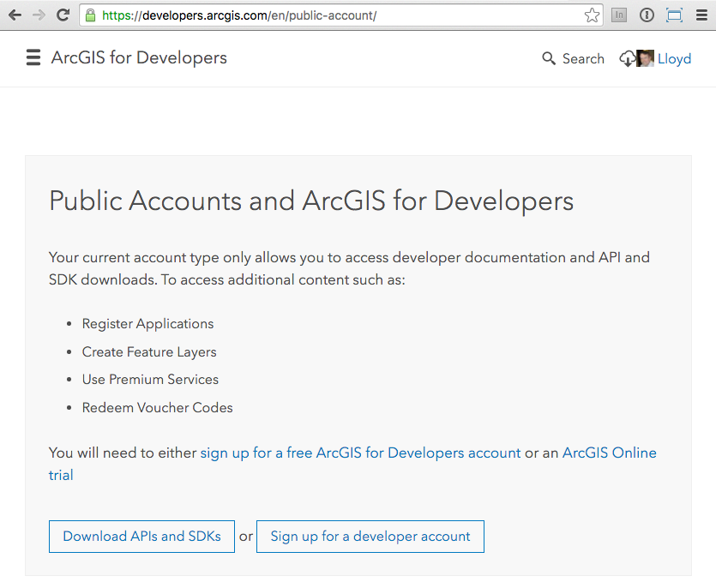Image resolution: width=716 pixels, height=588 pixels.
Task: Click Lloyd's profile avatar picture
Action: pos(646,58)
